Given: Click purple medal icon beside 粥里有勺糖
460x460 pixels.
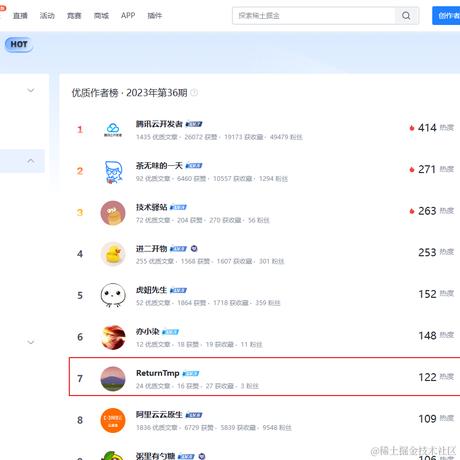Looking at the screenshot, I should 202,456.
